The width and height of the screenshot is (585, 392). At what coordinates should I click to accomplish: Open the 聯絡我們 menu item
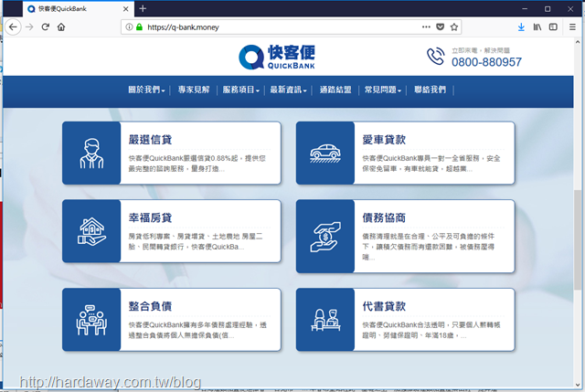(431, 90)
